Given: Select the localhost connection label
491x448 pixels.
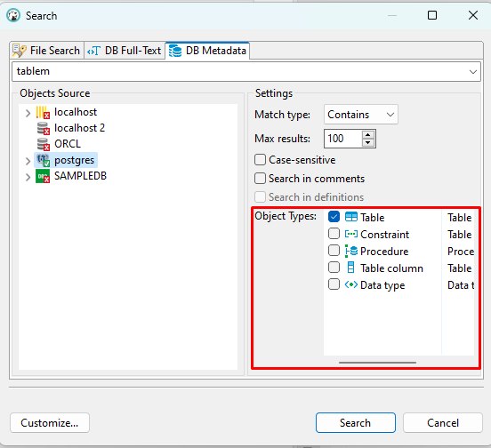Looking at the screenshot, I should [x=76, y=112].
